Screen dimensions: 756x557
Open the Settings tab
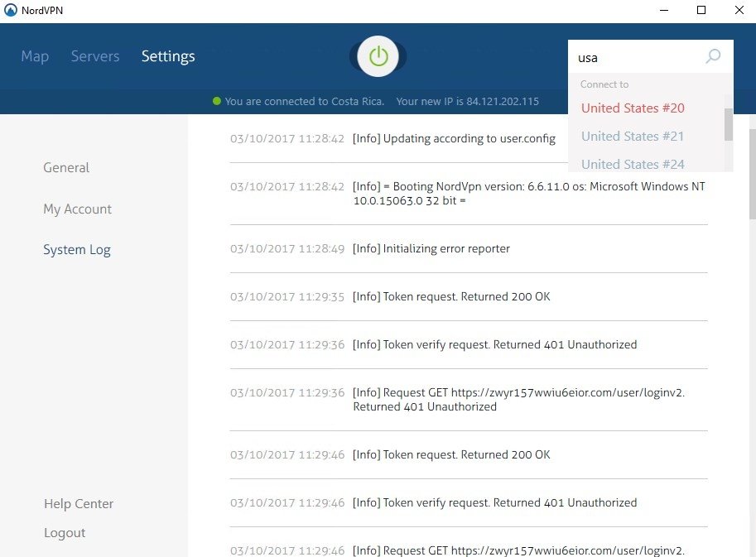tap(168, 56)
